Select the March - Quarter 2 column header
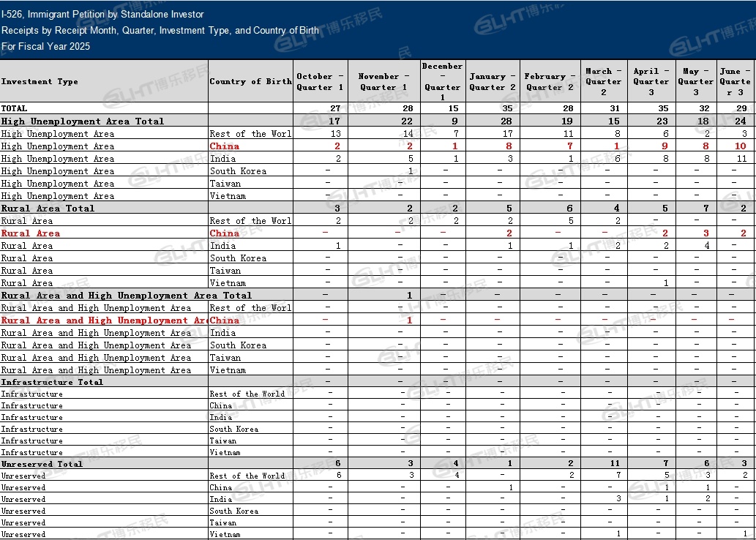 point(604,81)
